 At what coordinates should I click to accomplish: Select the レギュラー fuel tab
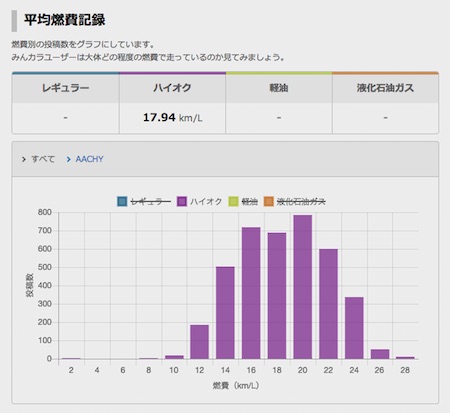coord(65,88)
